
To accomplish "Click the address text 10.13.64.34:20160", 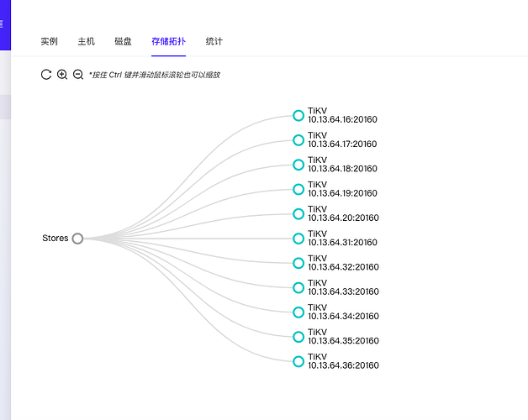I will [344, 316].
